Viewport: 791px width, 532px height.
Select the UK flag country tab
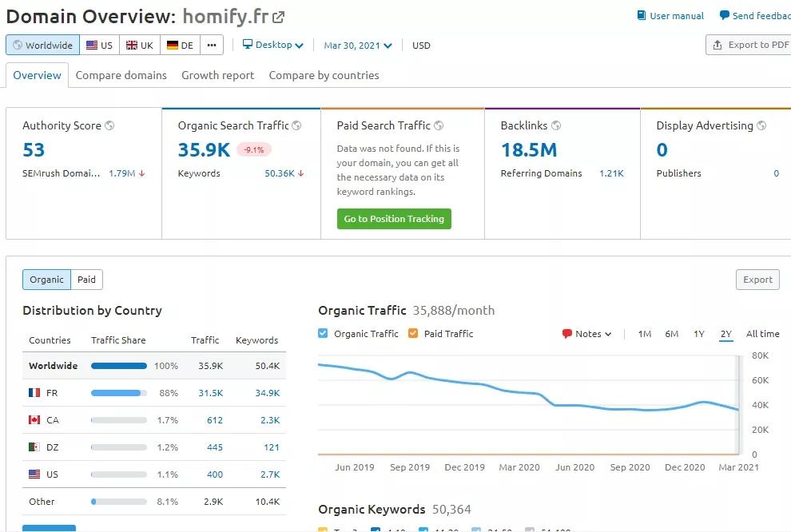(139, 45)
